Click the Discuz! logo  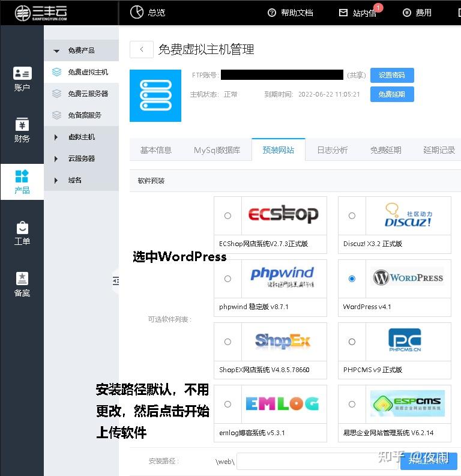tap(408, 215)
